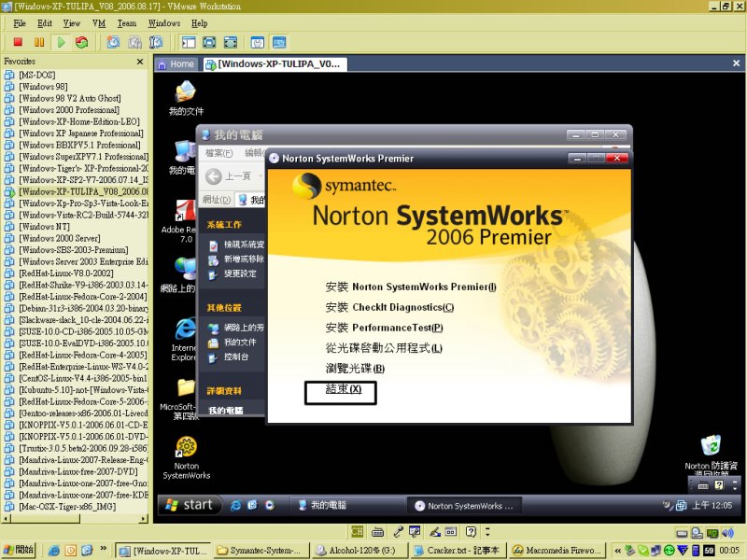The width and height of the screenshot is (747, 560).
Task: Select the Windows-XP-TULIPA tab
Action: coord(274,63)
